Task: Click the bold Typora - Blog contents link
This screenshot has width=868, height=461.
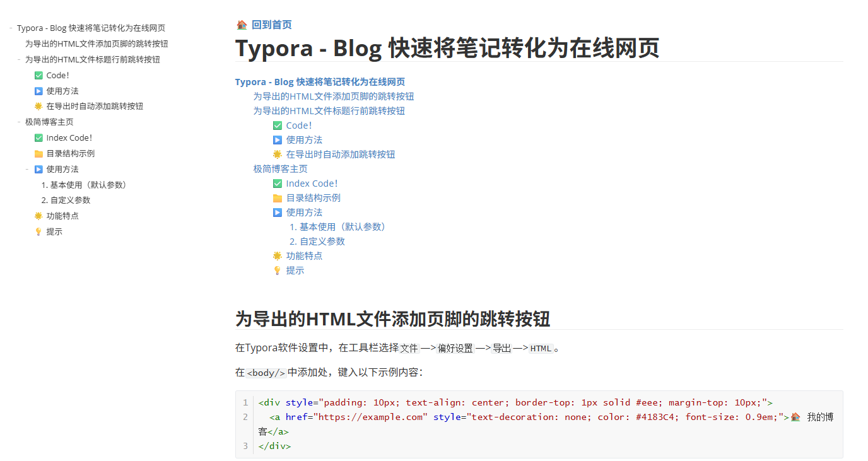Action: coord(320,82)
